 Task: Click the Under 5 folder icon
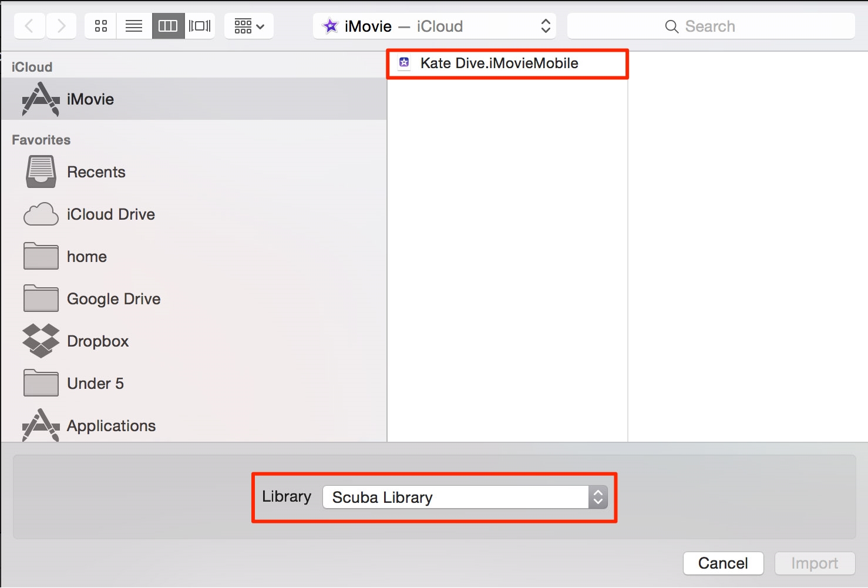pyautogui.click(x=41, y=383)
